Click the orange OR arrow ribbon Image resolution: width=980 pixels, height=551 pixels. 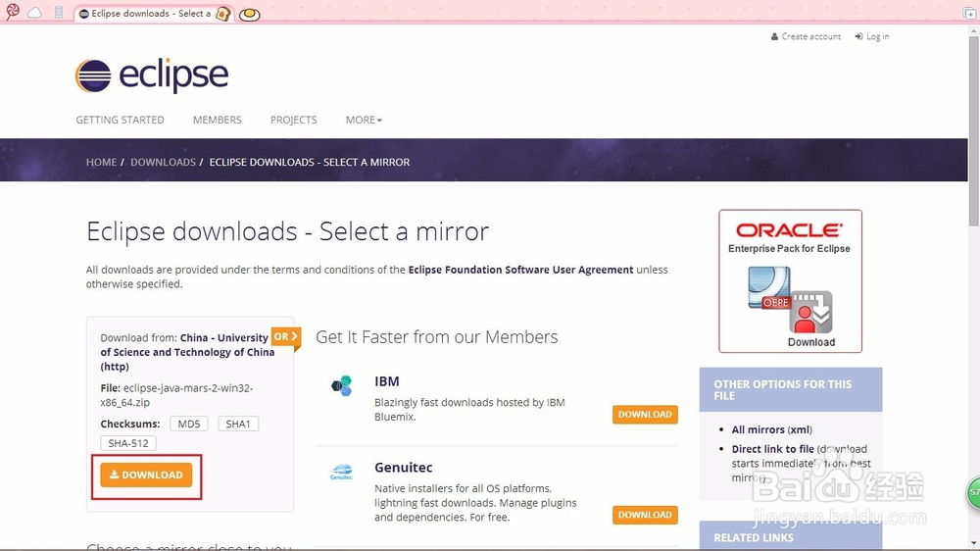[x=286, y=337]
